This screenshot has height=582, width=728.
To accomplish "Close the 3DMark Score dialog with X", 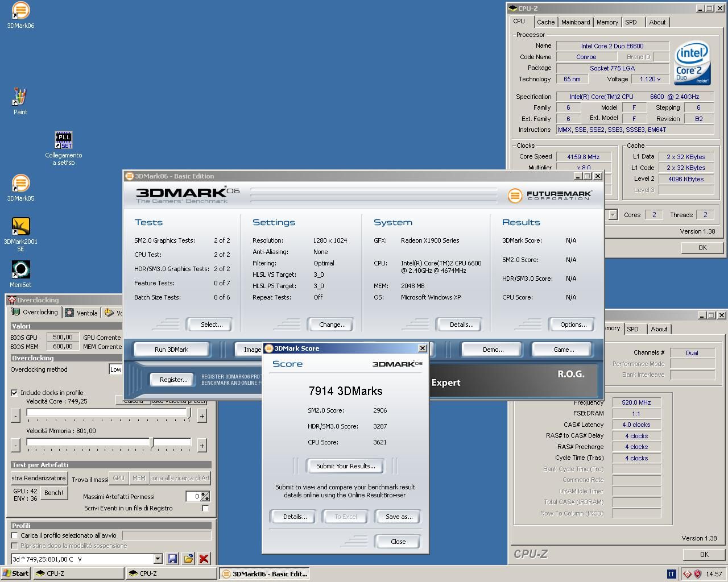I will point(422,348).
